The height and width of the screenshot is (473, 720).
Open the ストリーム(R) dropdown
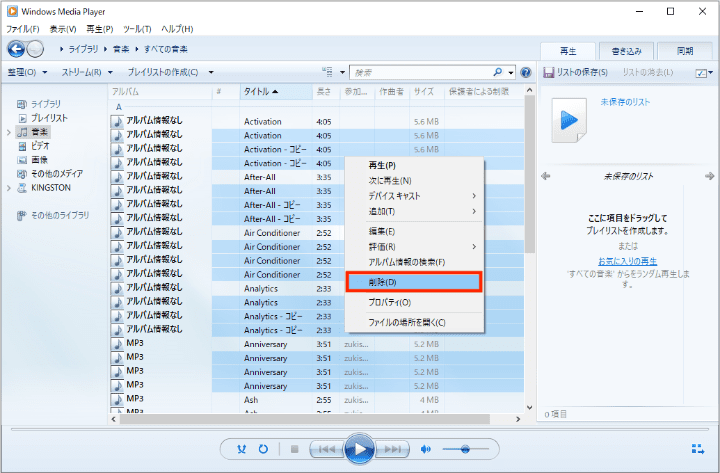click(87, 72)
